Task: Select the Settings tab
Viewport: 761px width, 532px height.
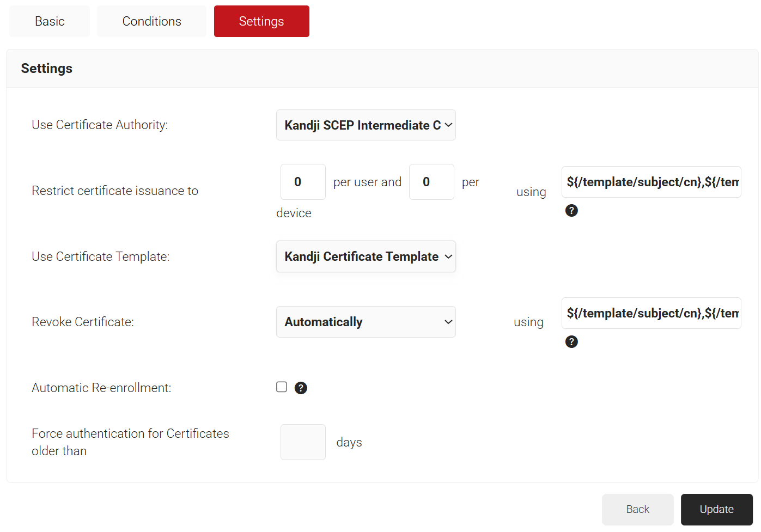Action: tap(261, 21)
